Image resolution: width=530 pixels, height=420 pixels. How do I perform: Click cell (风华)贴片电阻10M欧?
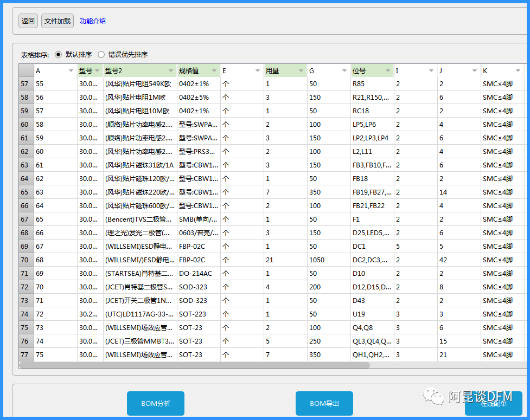pos(140,111)
